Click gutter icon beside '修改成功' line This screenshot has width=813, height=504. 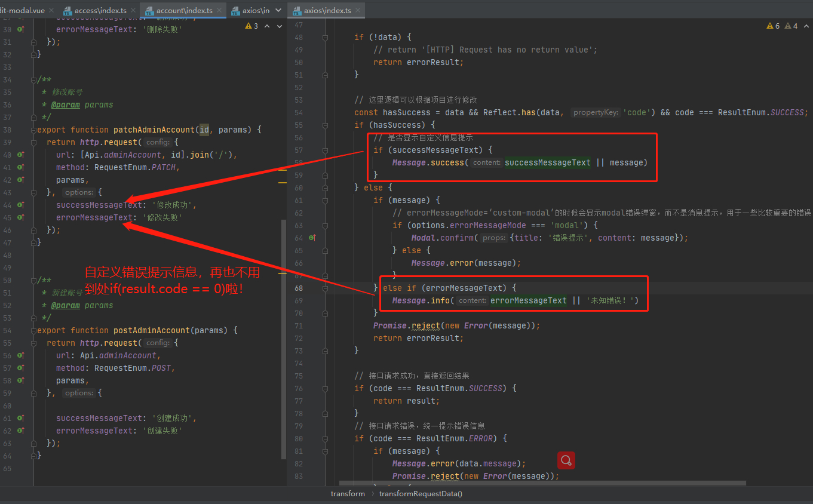pyautogui.click(x=21, y=205)
